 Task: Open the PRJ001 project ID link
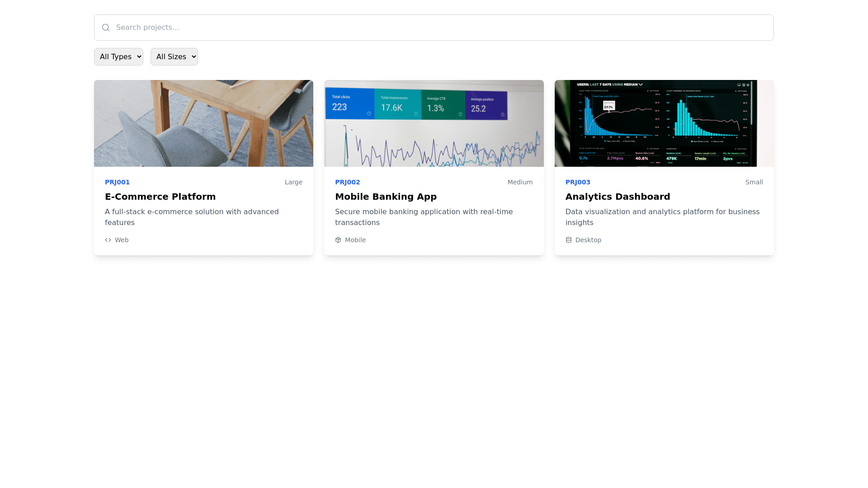coord(117,182)
